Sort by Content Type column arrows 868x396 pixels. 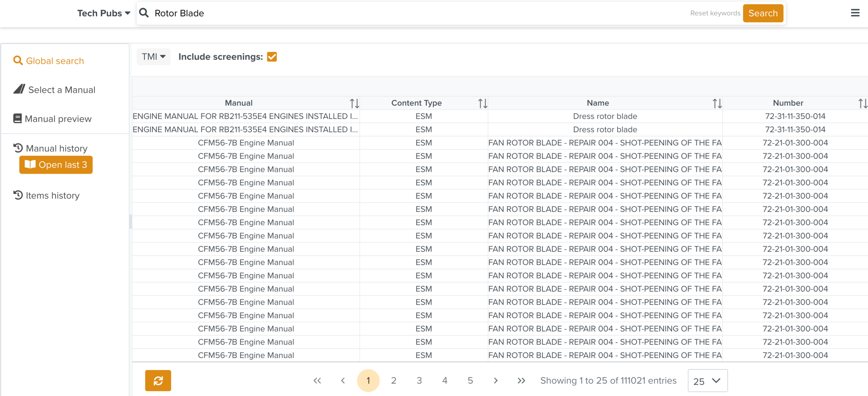click(x=483, y=103)
